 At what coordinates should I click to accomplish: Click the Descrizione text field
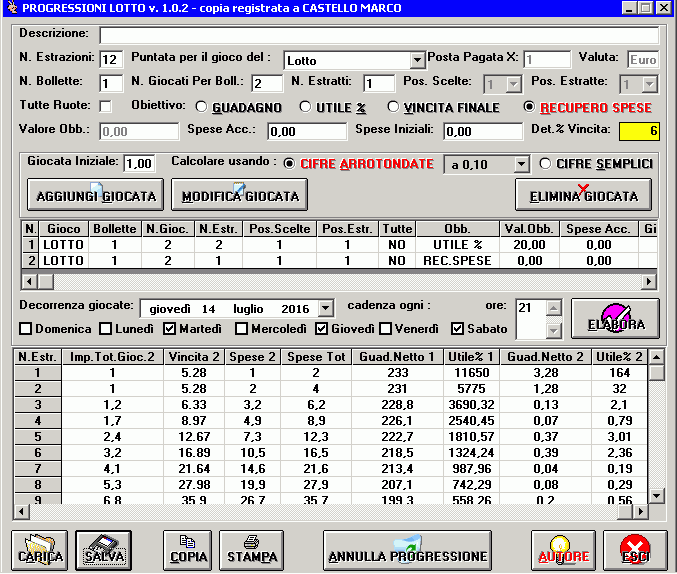(x=379, y=35)
